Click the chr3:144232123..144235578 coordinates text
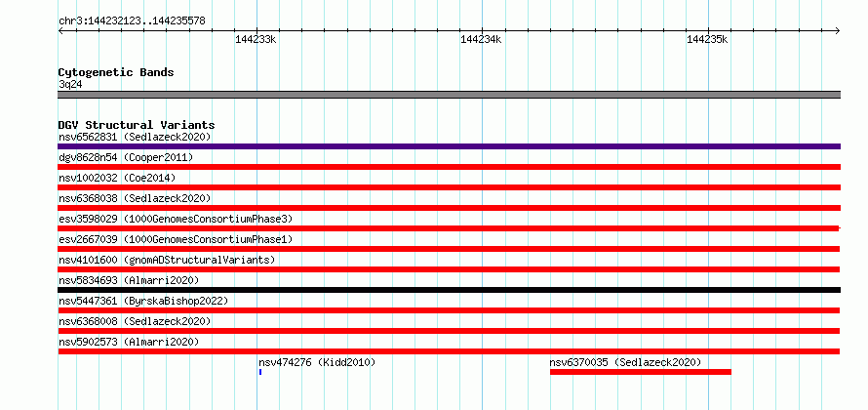 (132, 21)
